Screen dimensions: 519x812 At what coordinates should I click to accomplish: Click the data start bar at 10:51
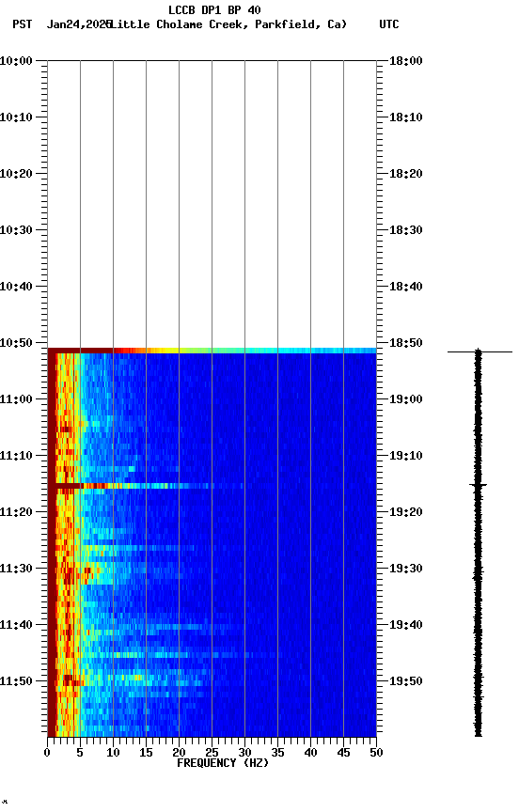click(x=212, y=351)
